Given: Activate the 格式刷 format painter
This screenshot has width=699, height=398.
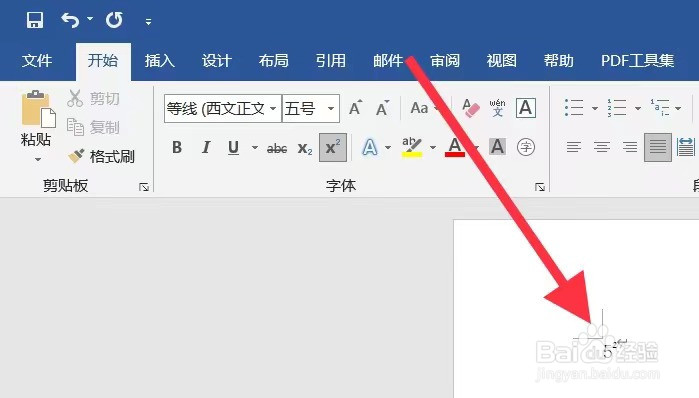Looking at the screenshot, I should point(101,156).
